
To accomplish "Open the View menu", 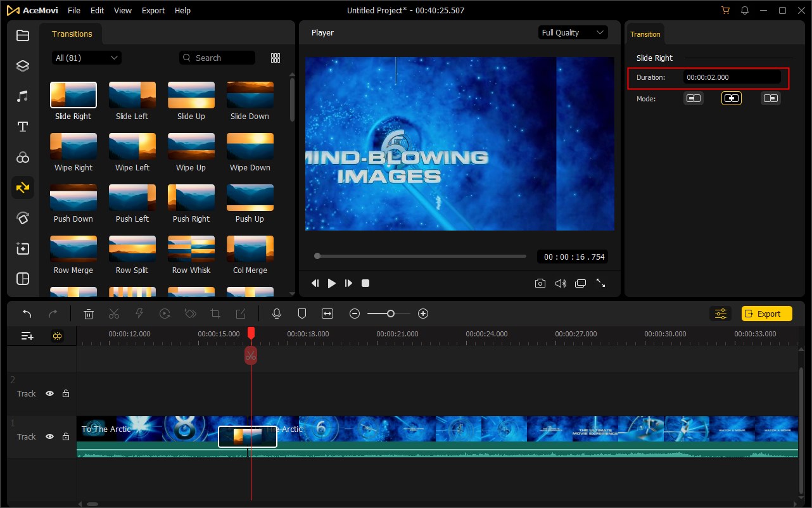I will click(x=123, y=11).
